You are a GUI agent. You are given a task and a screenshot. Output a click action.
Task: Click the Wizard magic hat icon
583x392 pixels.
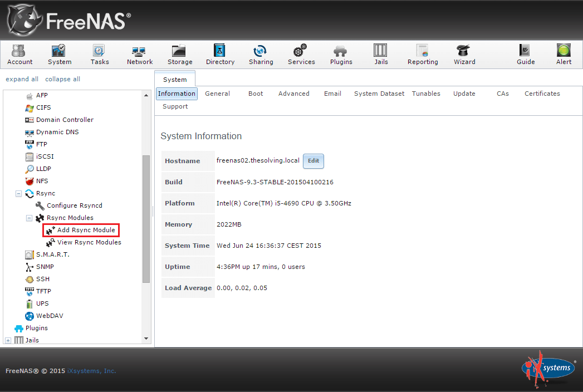tap(464, 50)
